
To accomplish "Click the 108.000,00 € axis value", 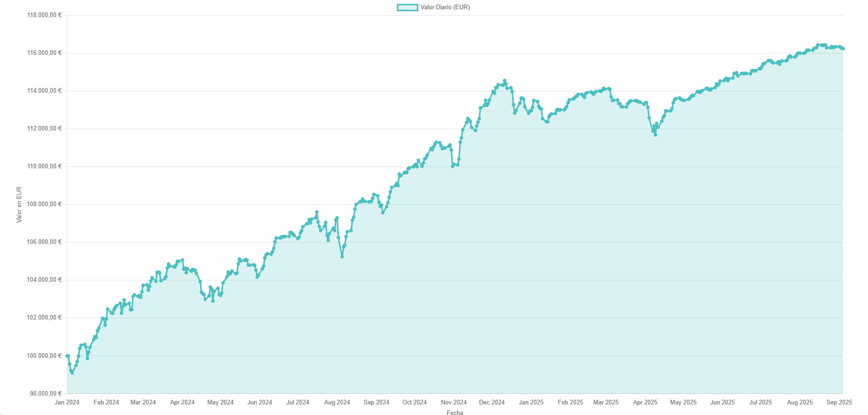I will click(44, 204).
